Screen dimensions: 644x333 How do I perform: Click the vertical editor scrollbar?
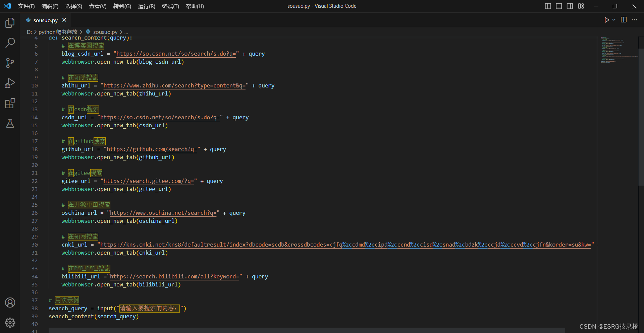(641, 117)
